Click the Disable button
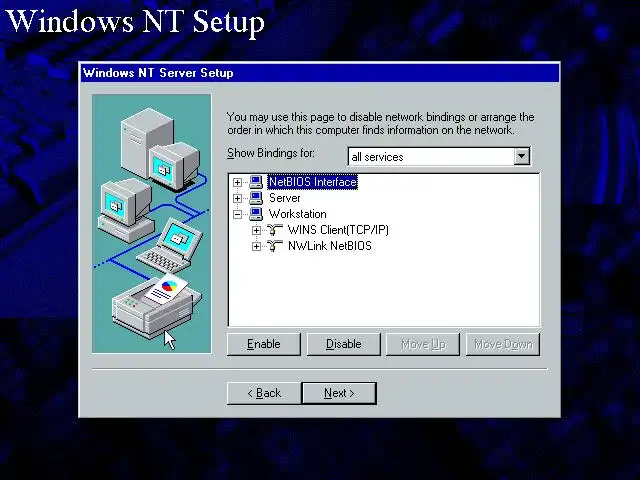Screen dimensions: 640x480 (x=344, y=344)
